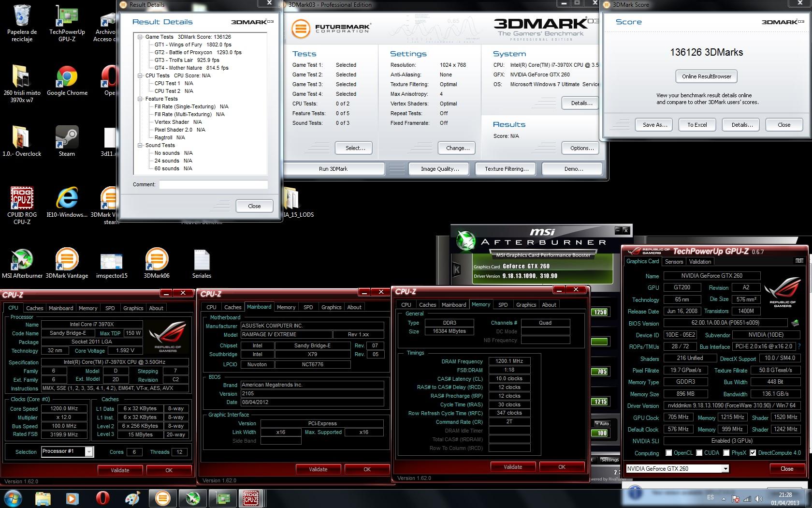Open the GPU-Z graphics card selector dropdown
This screenshot has width=812, height=508.
[725, 468]
